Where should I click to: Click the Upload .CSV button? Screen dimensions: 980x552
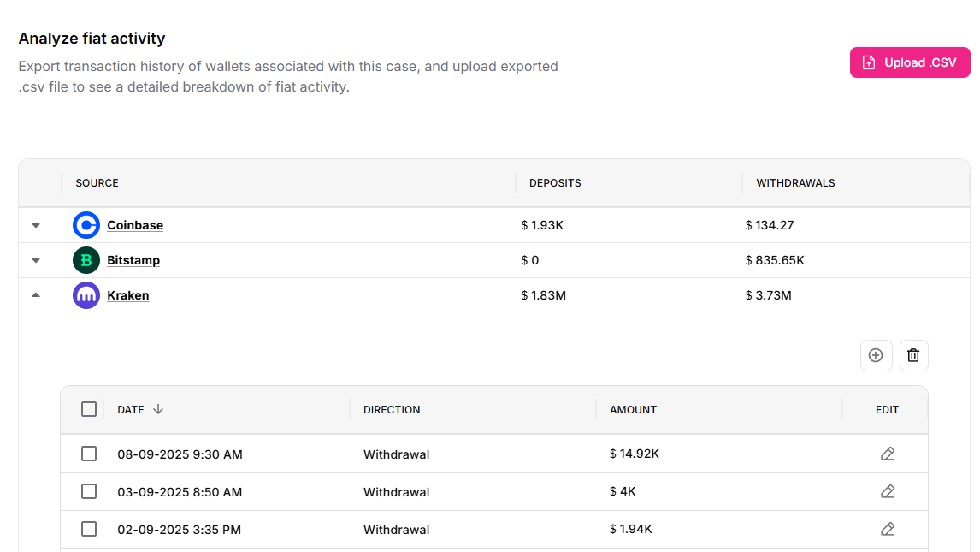pyautogui.click(x=909, y=62)
